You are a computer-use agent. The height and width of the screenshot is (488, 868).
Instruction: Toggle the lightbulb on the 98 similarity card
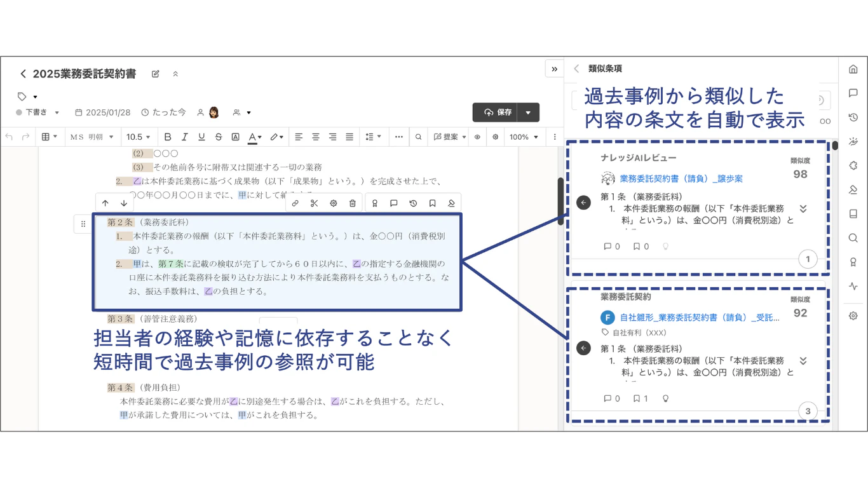[666, 247]
